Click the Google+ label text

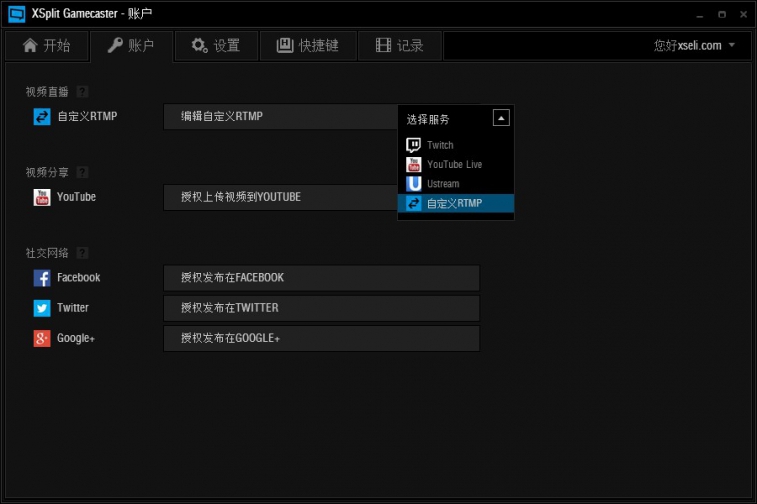[76, 338]
